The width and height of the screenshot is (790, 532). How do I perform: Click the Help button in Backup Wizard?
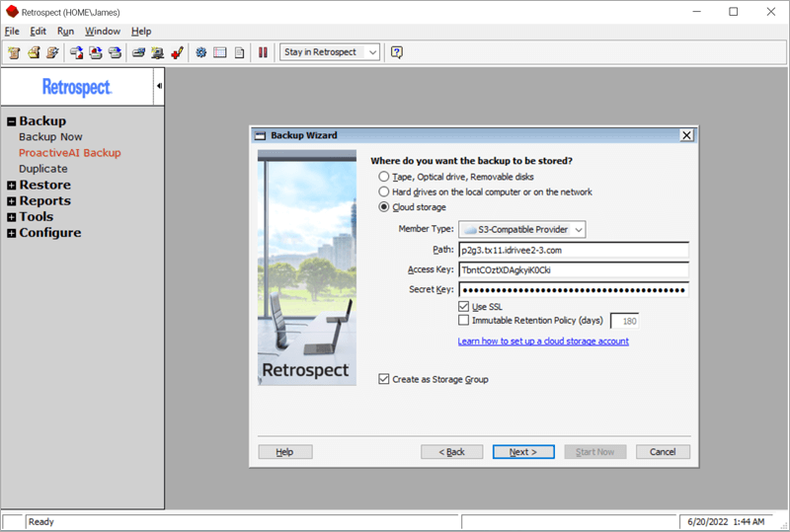(x=285, y=452)
